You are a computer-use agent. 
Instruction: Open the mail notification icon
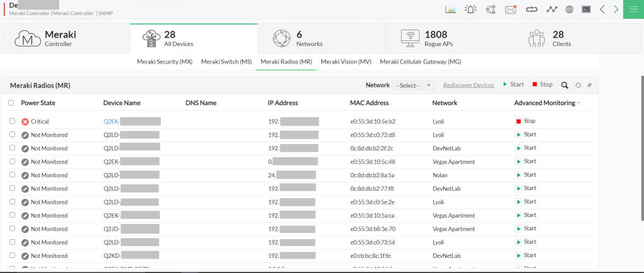(x=511, y=9)
